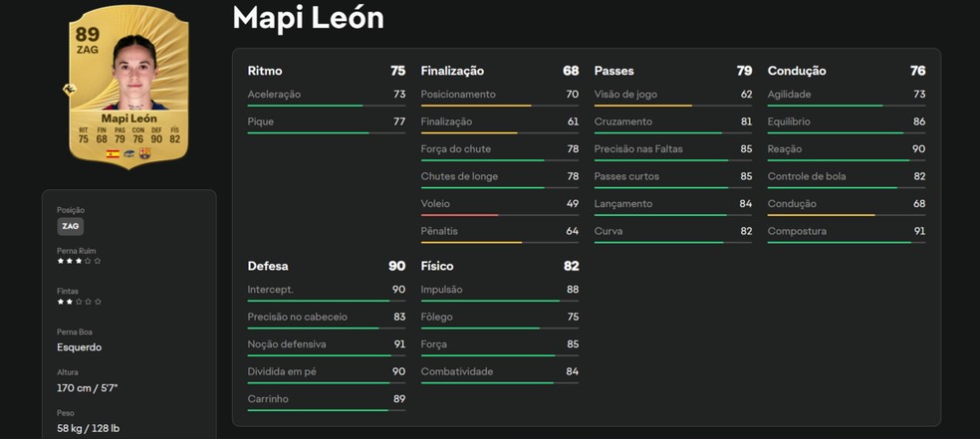Viewport: 980px width, 439px height.
Task: Click the Fintas star rating
Action: 79,301
